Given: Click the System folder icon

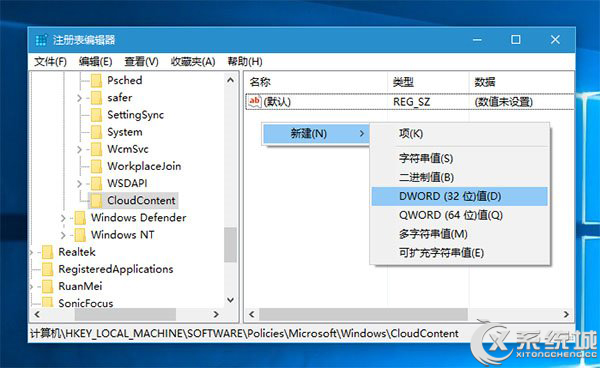Looking at the screenshot, I should 96,132.
